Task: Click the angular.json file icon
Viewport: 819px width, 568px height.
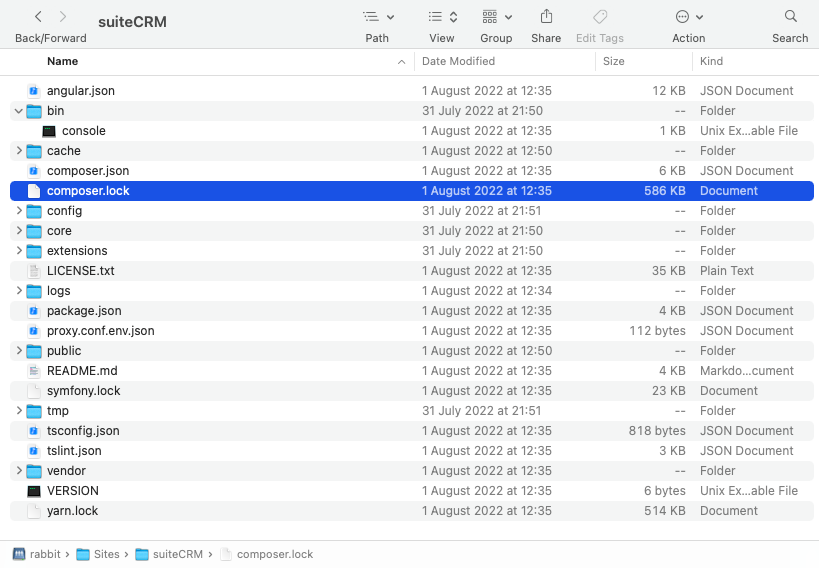Action: (34, 91)
